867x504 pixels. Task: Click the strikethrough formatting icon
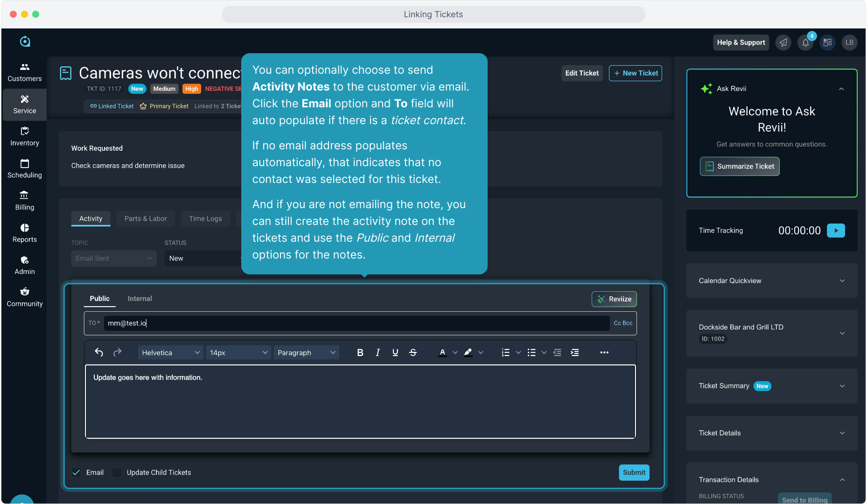pyautogui.click(x=413, y=353)
